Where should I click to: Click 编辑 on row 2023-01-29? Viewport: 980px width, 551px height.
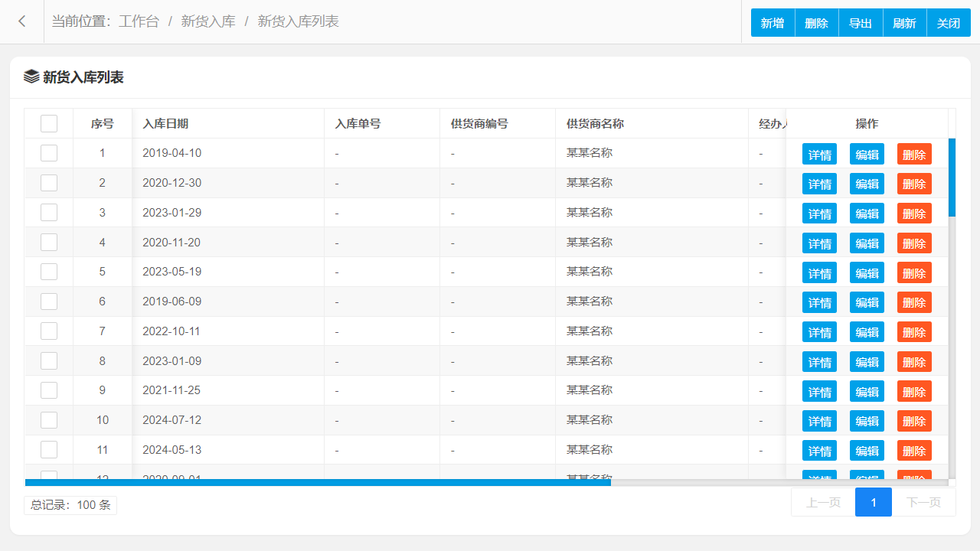867,214
